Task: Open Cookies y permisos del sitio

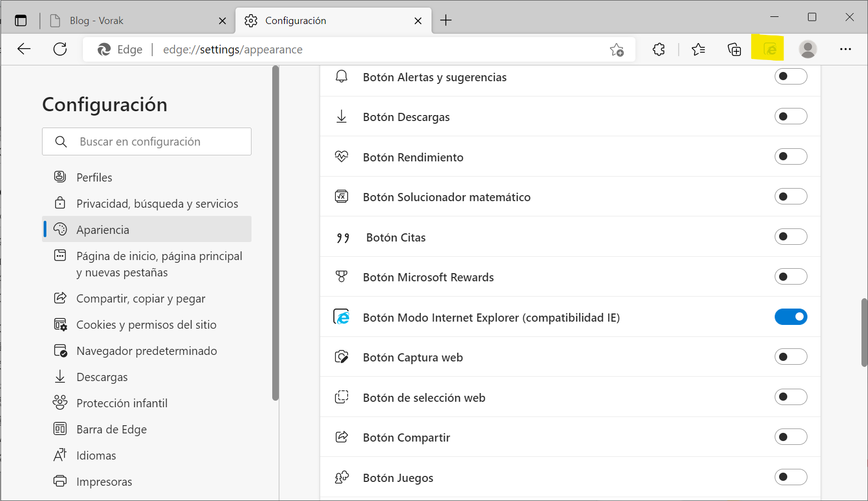Action: pyautogui.click(x=147, y=324)
